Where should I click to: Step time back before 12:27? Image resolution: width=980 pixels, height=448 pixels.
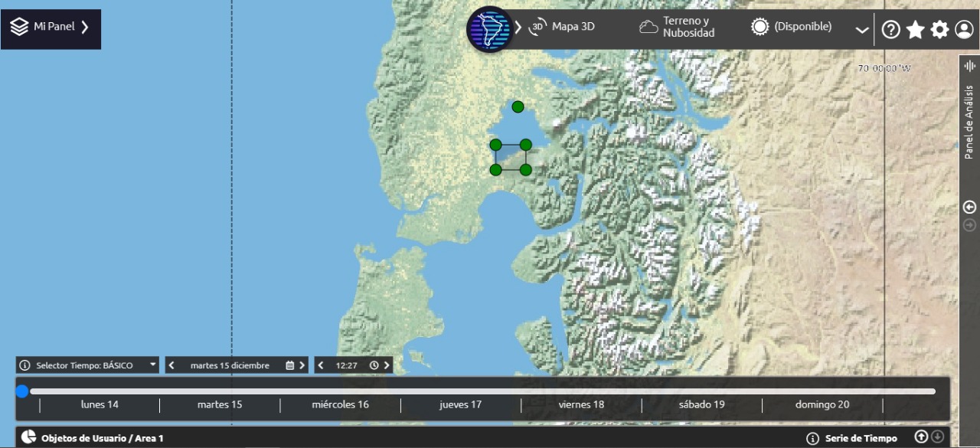321,365
